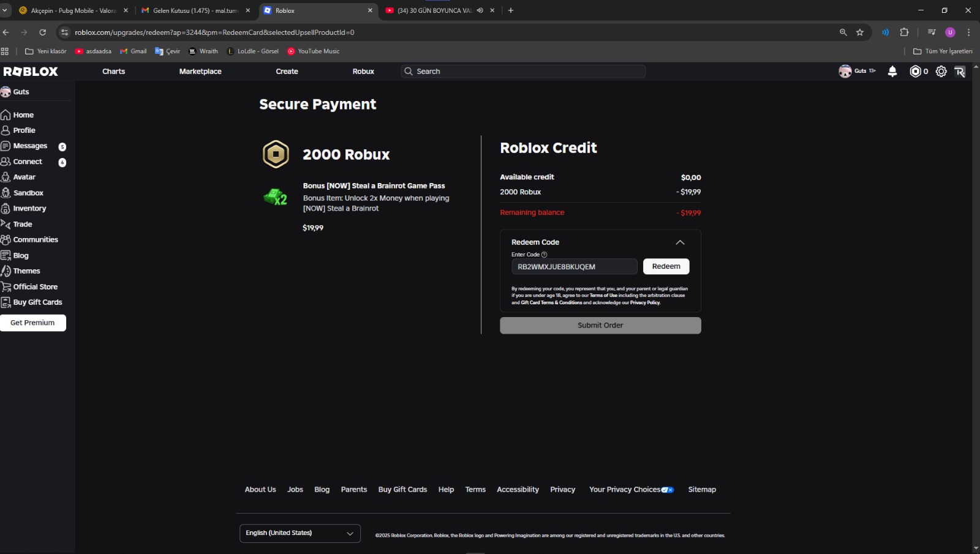Click the Roblox Search box
Image resolution: width=980 pixels, height=554 pixels.
pos(523,72)
